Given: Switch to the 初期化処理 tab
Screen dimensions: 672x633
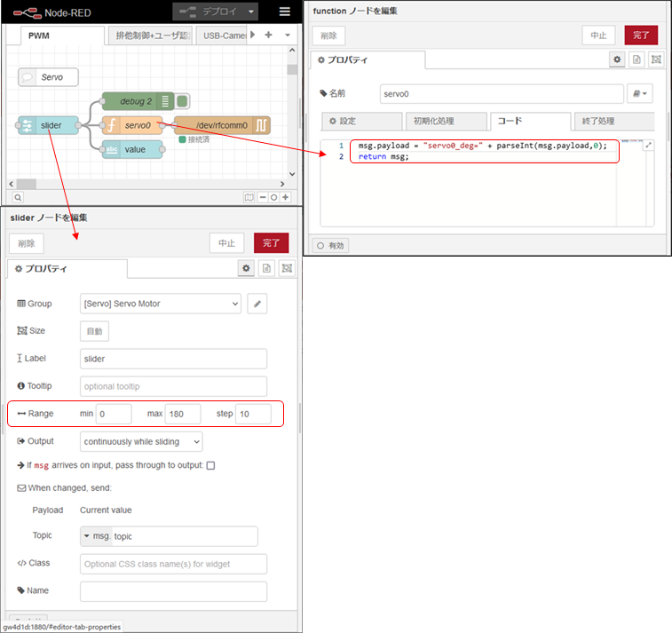Looking at the screenshot, I should (x=445, y=121).
